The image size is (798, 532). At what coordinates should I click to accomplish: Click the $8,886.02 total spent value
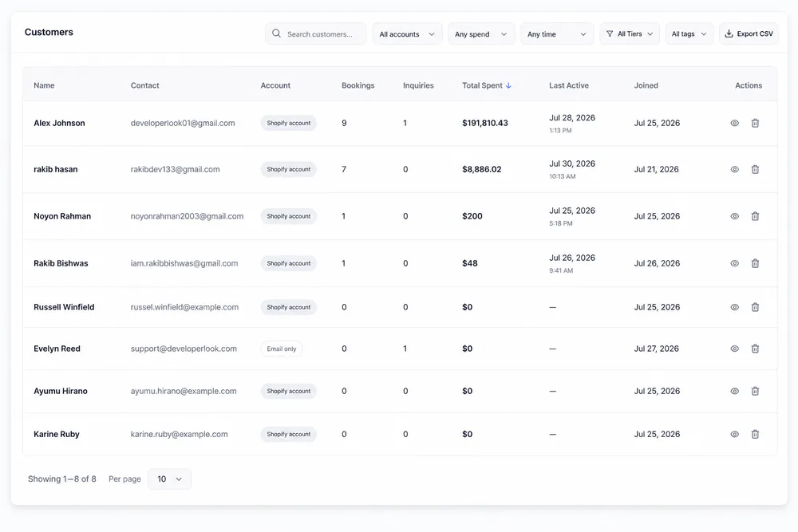[x=481, y=169]
